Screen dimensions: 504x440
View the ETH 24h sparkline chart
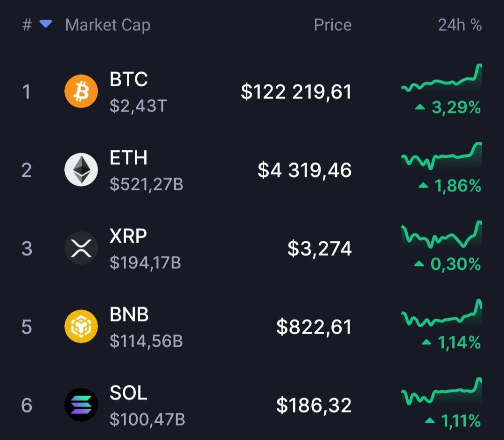click(x=441, y=156)
